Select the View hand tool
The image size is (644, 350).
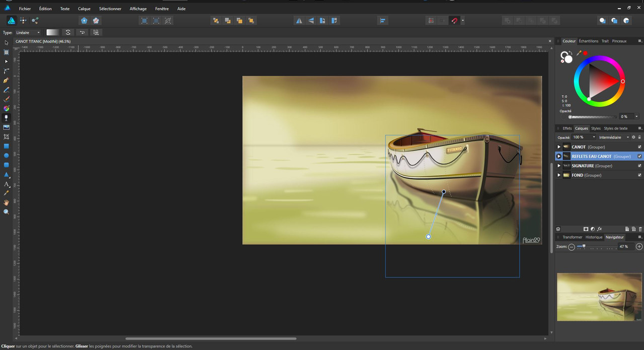click(6, 202)
